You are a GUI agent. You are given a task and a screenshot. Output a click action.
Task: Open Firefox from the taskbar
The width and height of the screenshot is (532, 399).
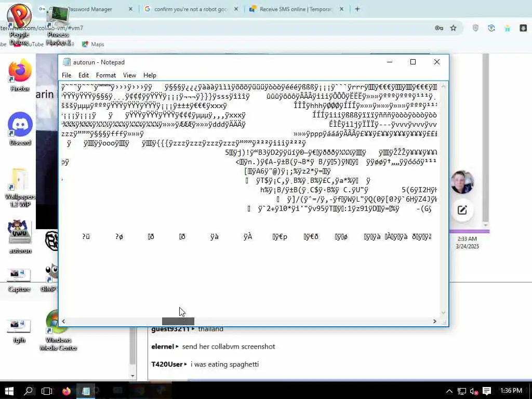click(x=66, y=391)
